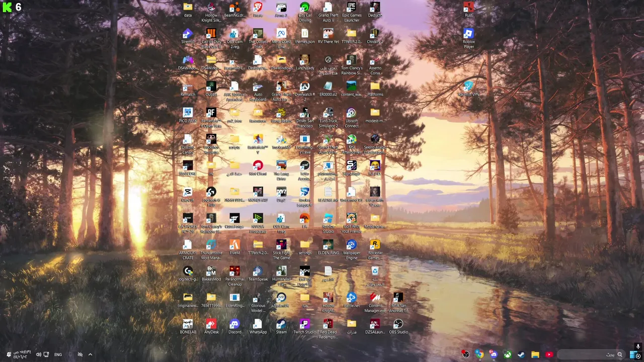Viewport: 644px width, 362px height.
Task: Select the Radmin VPN icon
Action: [468, 89]
